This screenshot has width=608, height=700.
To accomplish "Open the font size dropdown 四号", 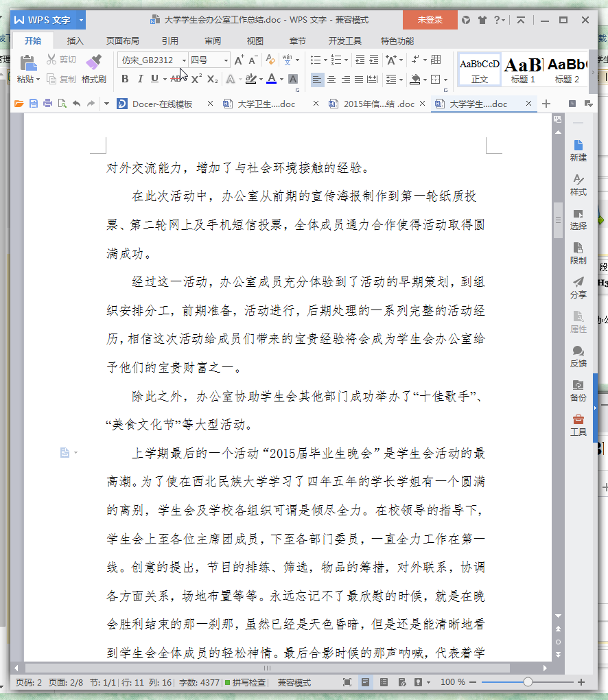I will (x=226, y=60).
